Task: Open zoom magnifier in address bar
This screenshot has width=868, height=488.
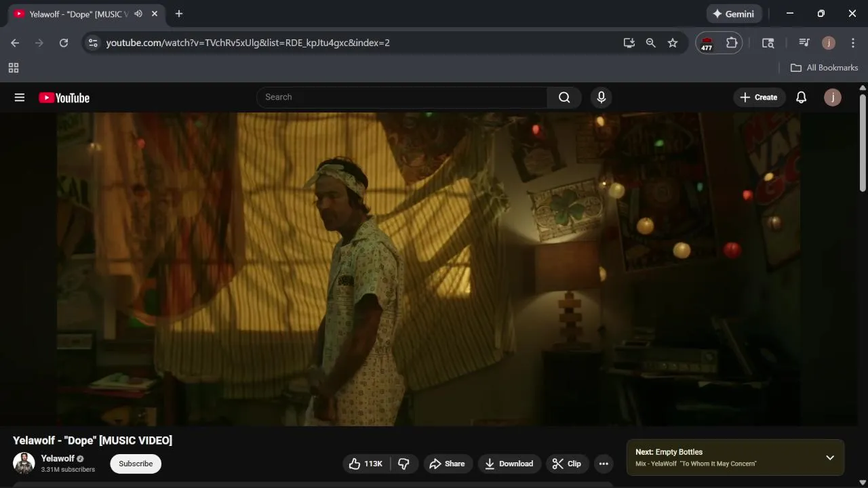Action: tap(651, 43)
